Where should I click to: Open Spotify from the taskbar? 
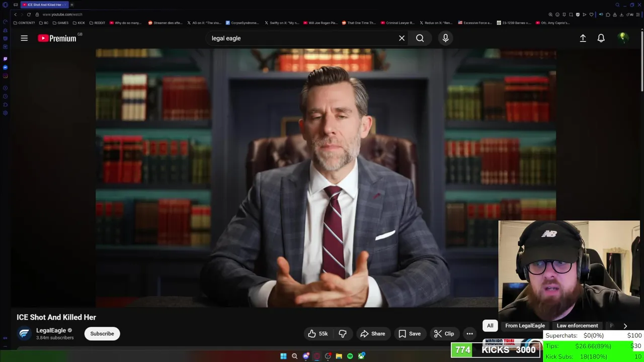(x=350, y=356)
